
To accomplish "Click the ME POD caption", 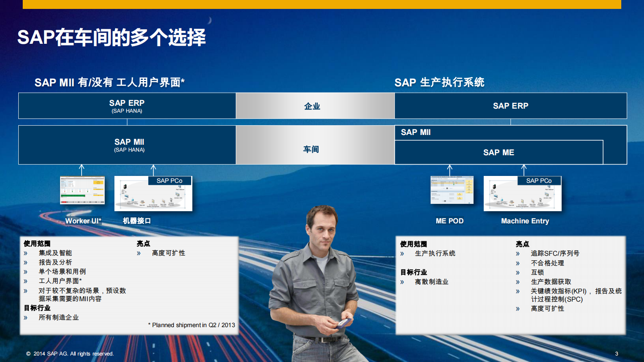I will coord(450,221).
